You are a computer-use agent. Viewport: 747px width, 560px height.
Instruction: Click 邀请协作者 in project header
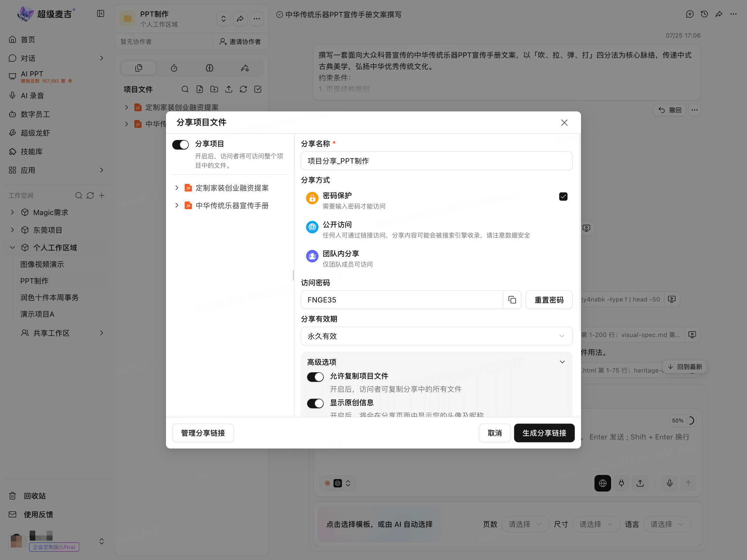240,42
